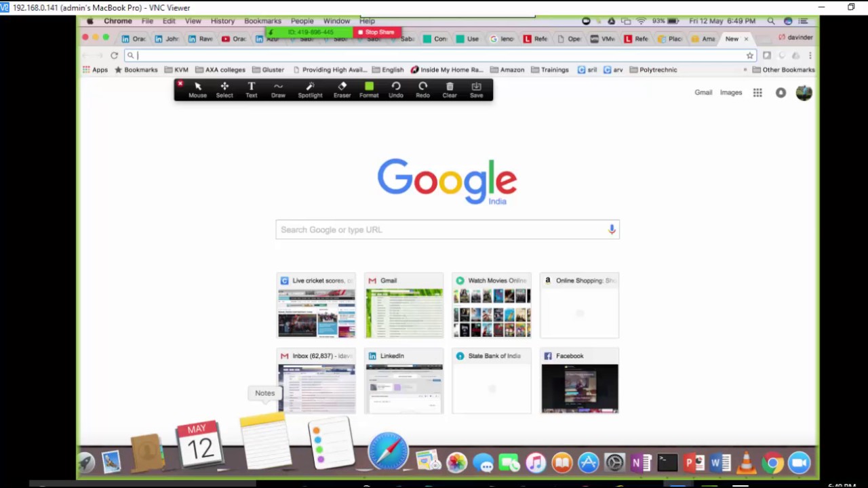Open Reminders in the dock
The width and height of the screenshot is (868, 488).
point(331,443)
